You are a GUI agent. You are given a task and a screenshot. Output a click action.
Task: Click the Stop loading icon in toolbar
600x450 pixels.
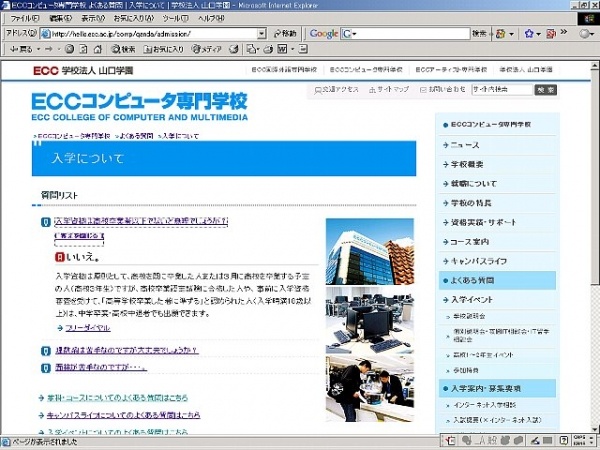tap(69, 49)
